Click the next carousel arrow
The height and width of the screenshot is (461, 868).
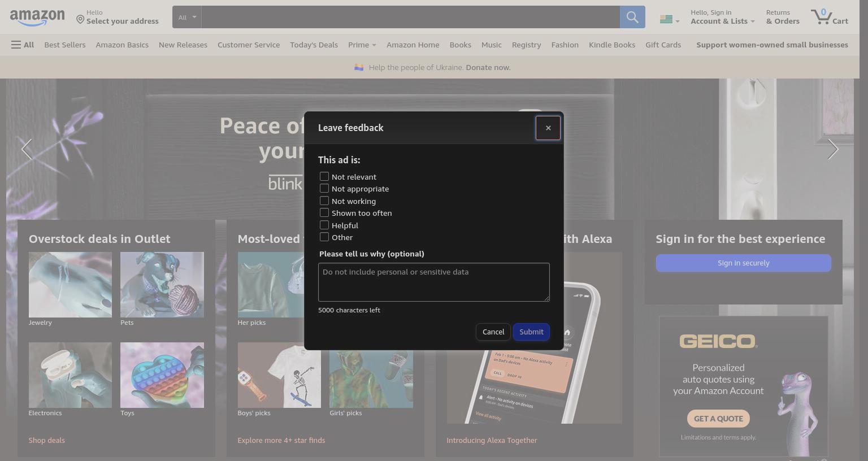pyautogui.click(x=832, y=149)
